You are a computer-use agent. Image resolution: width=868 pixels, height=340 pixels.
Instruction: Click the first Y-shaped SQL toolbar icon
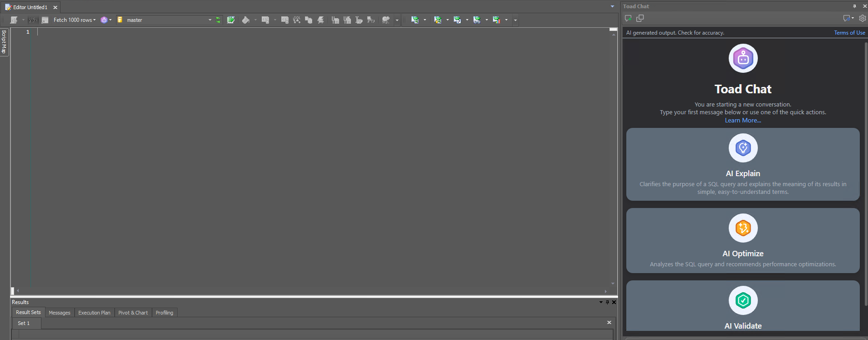[335, 20]
